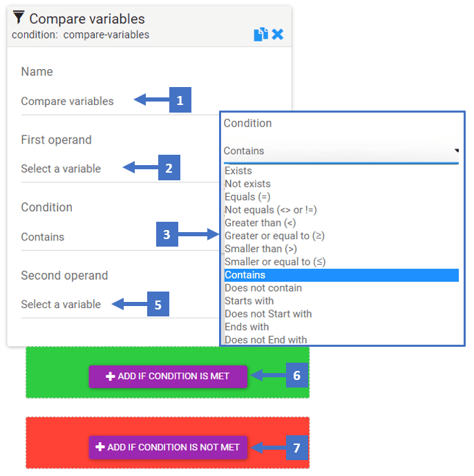
Task: Click the Name field containing 'Compare variables'
Action: pos(120,102)
